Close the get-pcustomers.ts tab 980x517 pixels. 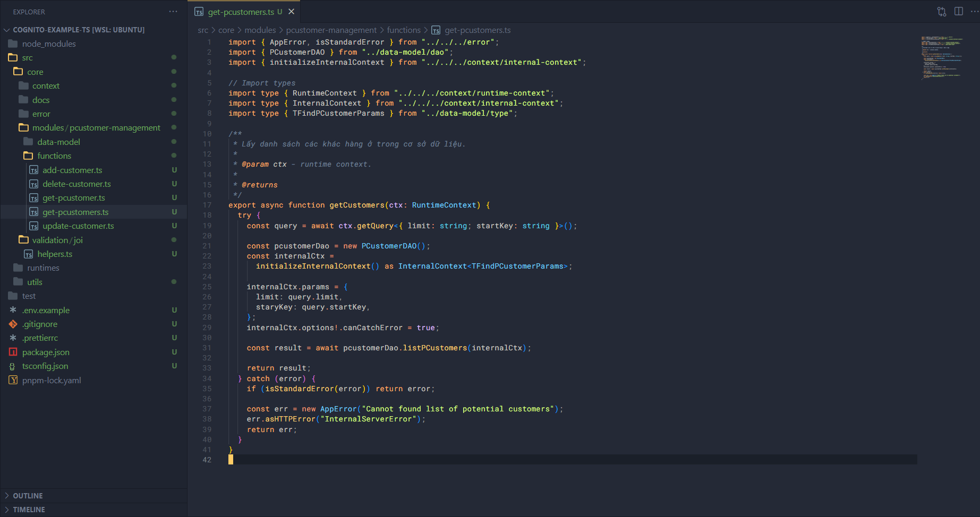[x=291, y=12]
